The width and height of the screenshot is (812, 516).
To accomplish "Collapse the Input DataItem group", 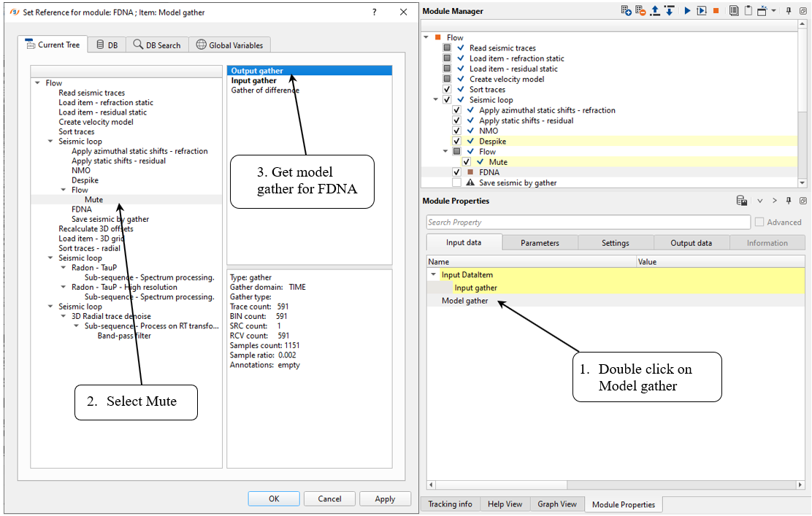I will pos(434,275).
